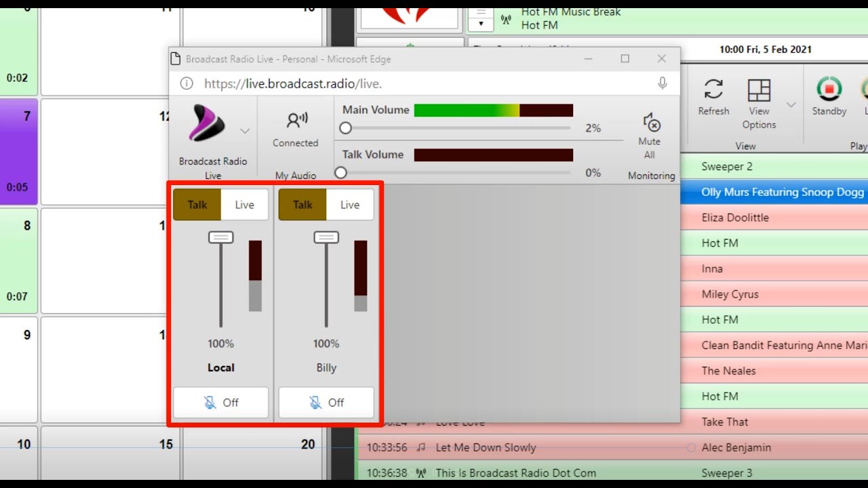Open site information icon in address bar

tap(186, 83)
